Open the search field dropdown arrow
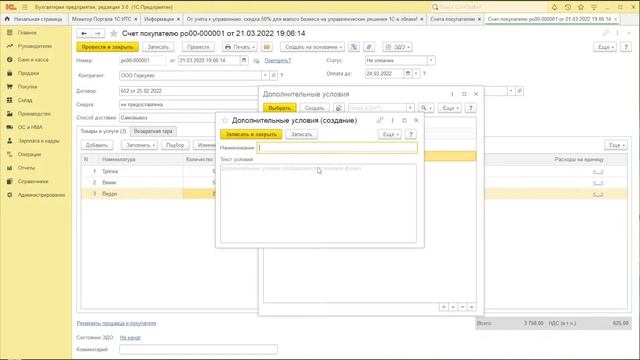 (x=410, y=108)
